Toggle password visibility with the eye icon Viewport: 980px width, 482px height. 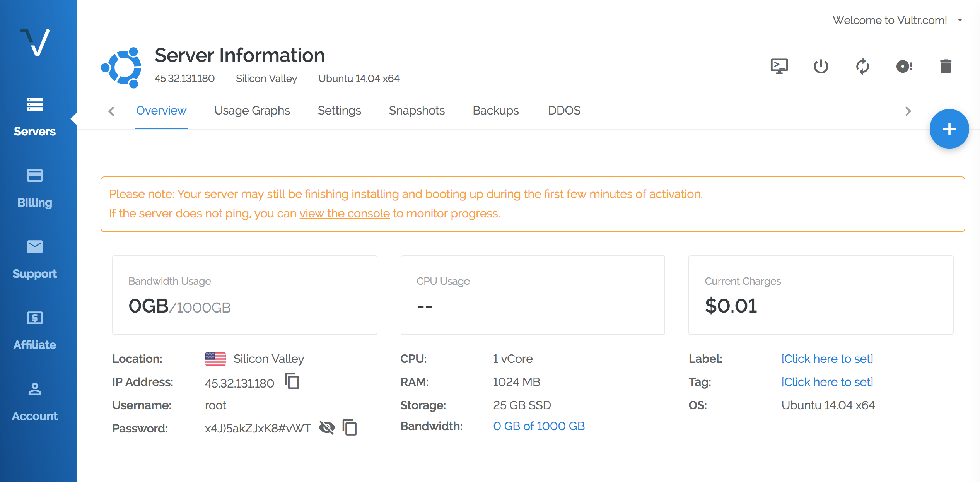[327, 427]
